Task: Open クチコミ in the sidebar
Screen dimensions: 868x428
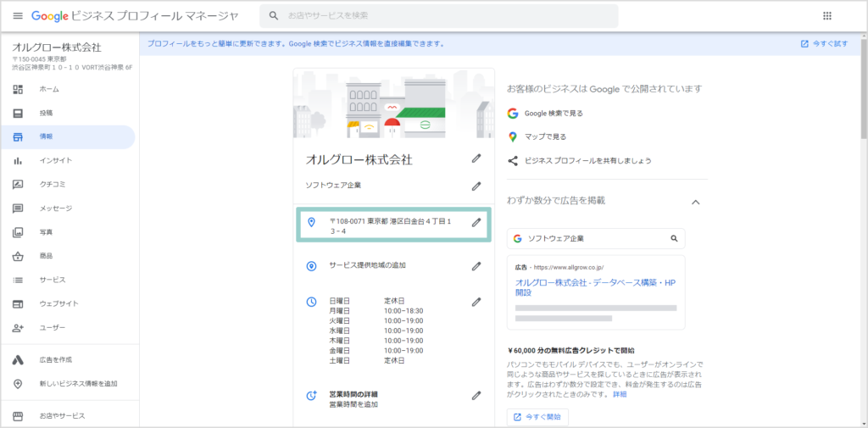Action: (68, 185)
